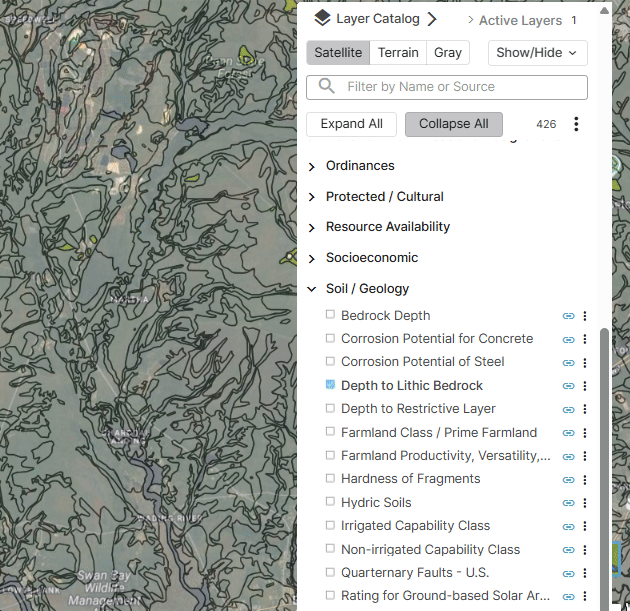Open three-dot menu for Depth to Restrictive Layer
This screenshot has height=611, width=630.
(585, 409)
